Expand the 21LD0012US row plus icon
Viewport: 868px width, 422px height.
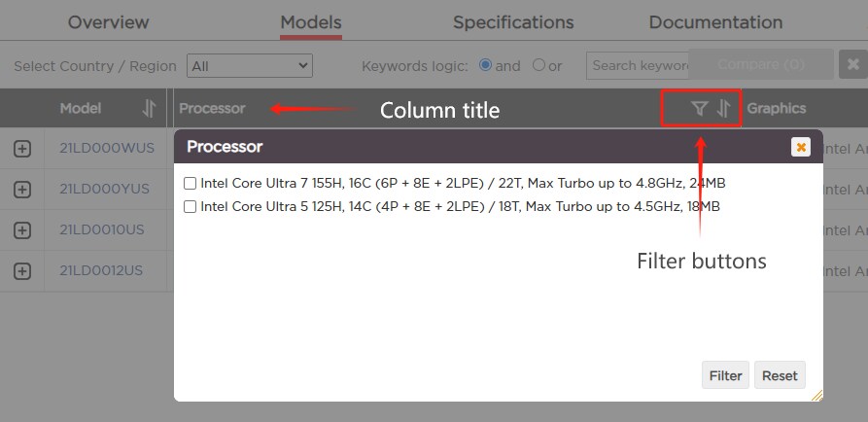(22, 271)
